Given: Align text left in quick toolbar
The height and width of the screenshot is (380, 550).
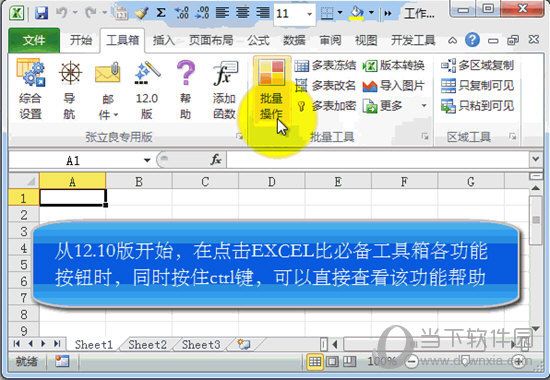Looking at the screenshot, I should click(222, 13).
